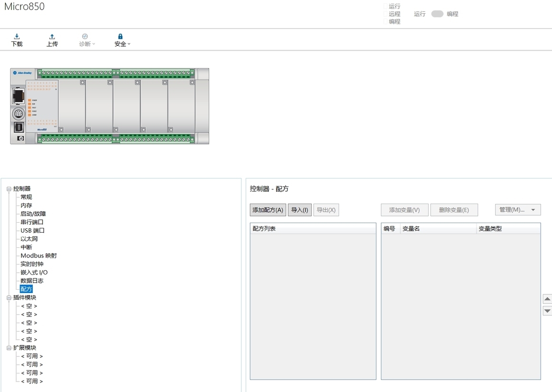Click the 扩展模块 label in the tree
Image resolution: width=552 pixels, height=392 pixels.
(25, 348)
